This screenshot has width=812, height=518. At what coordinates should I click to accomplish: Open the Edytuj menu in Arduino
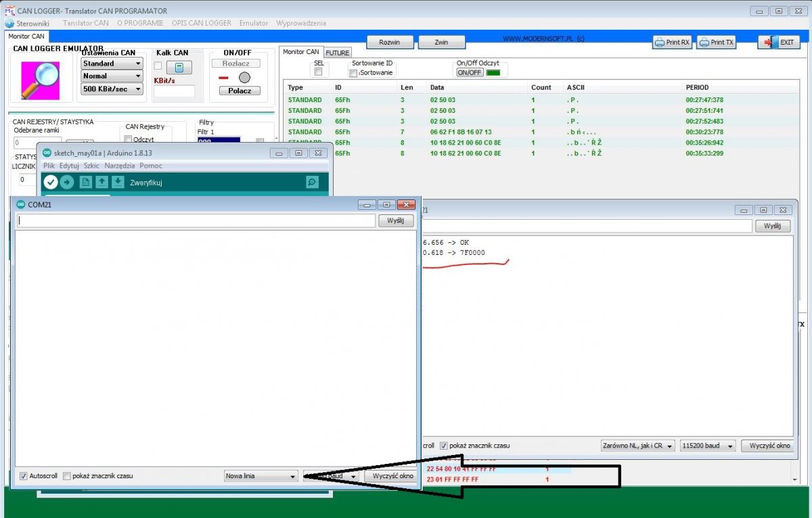point(69,166)
